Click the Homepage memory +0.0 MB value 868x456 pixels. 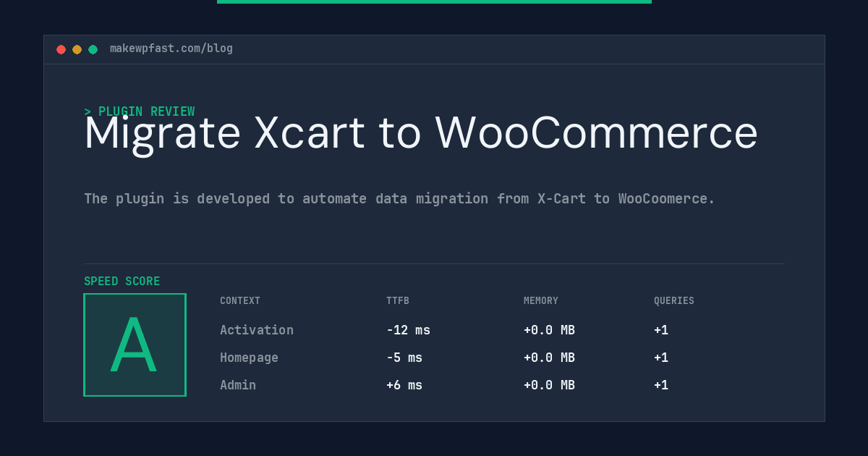[549, 358]
